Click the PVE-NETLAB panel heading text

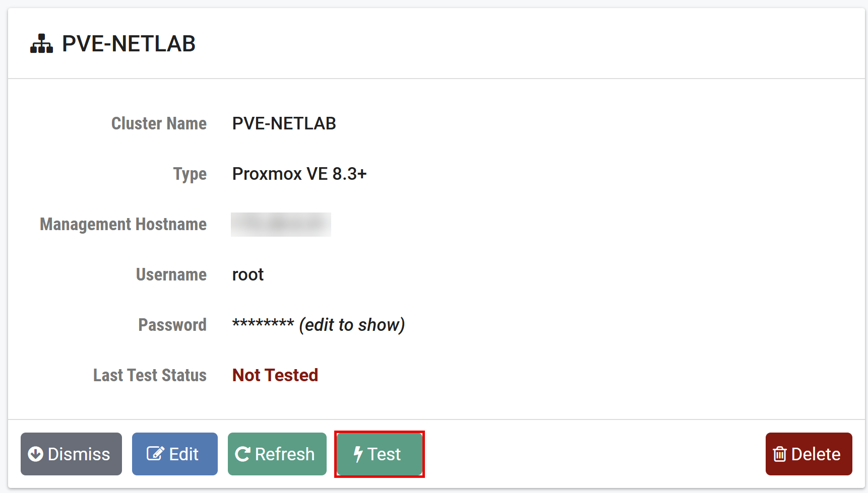pos(129,44)
